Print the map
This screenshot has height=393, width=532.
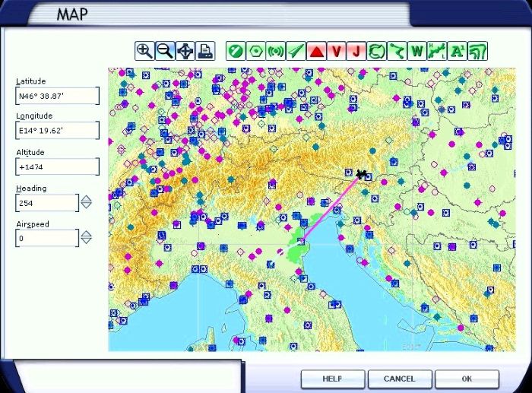click(205, 51)
